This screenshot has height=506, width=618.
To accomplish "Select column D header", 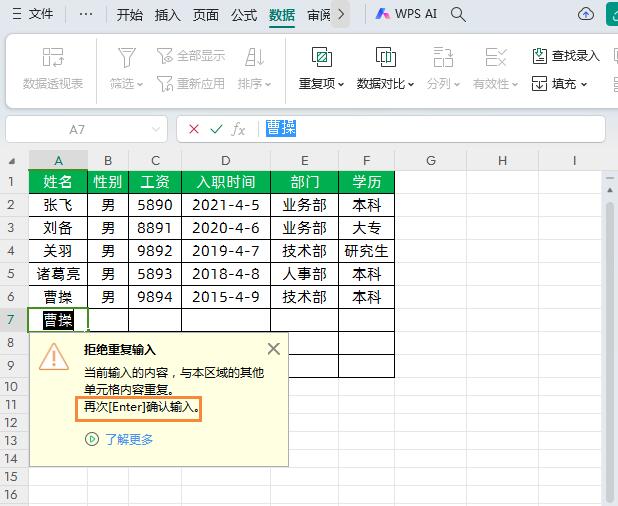I will 226,160.
